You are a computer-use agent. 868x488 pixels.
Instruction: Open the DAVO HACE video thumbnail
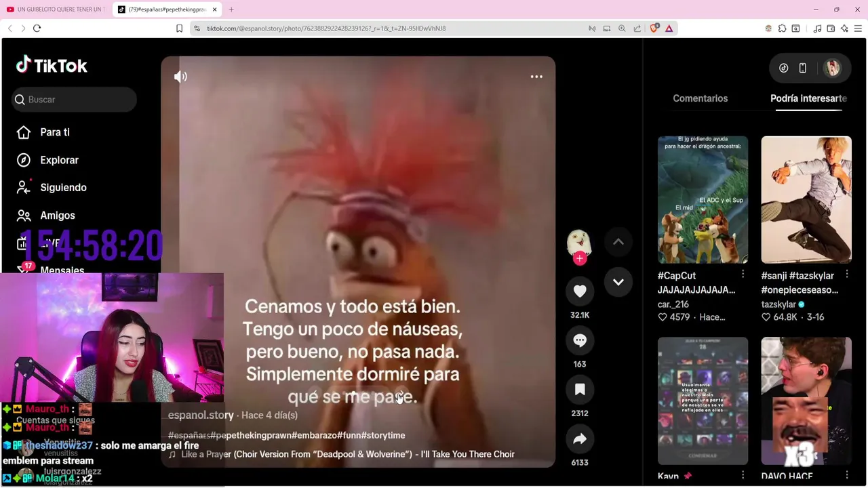[x=806, y=401]
